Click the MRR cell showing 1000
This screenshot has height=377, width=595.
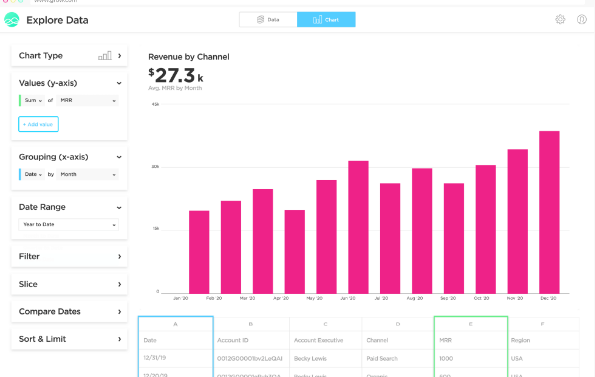(471, 358)
